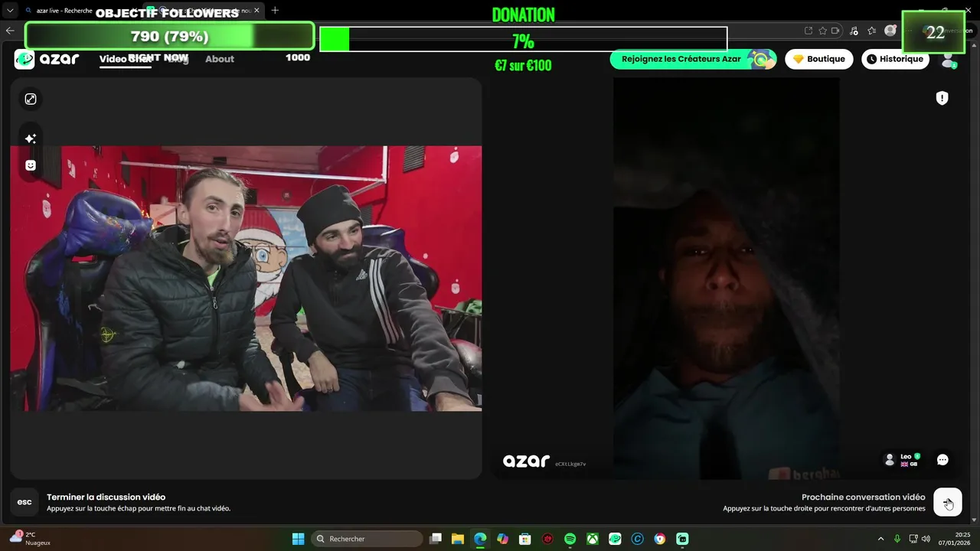Open the sparkle effects icon
Viewport: 980px width, 551px height.
[x=31, y=139]
